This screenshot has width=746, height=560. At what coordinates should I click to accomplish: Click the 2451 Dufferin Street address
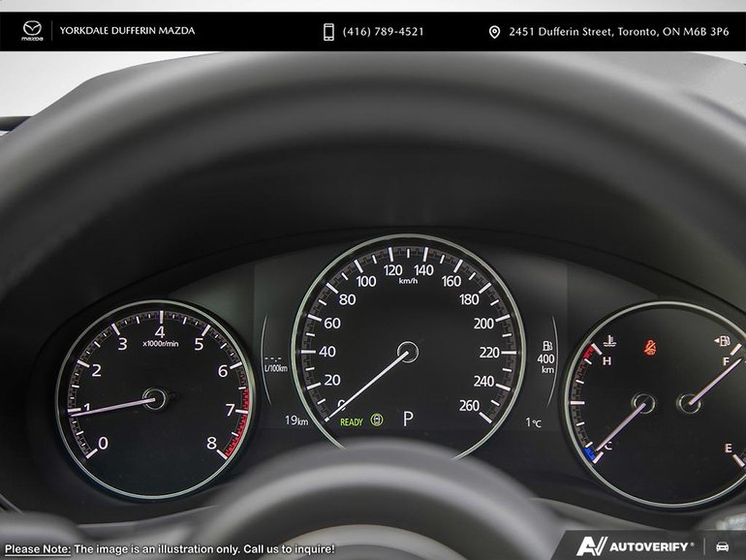coord(618,32)
